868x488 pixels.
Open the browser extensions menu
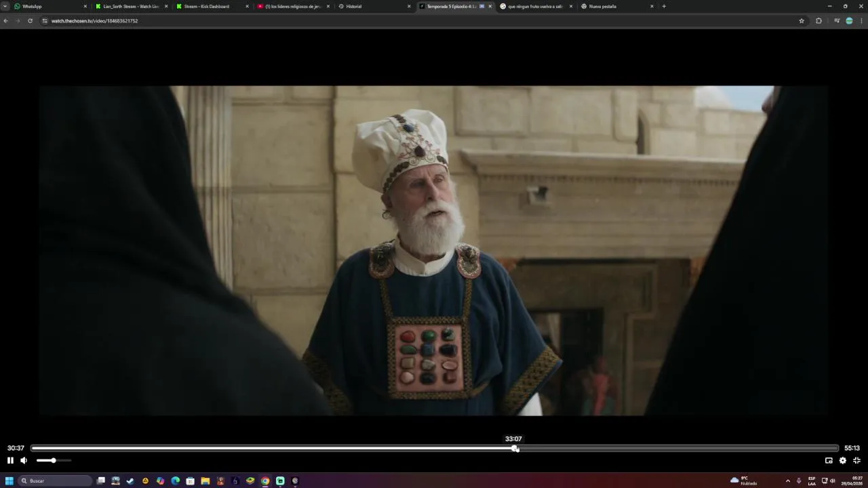[818, 21]
